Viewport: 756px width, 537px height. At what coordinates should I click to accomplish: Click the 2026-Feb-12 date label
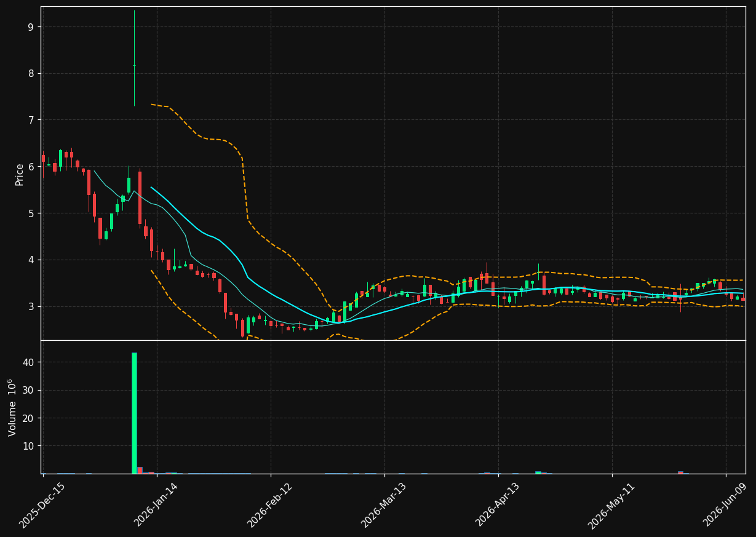pos(269,506)
